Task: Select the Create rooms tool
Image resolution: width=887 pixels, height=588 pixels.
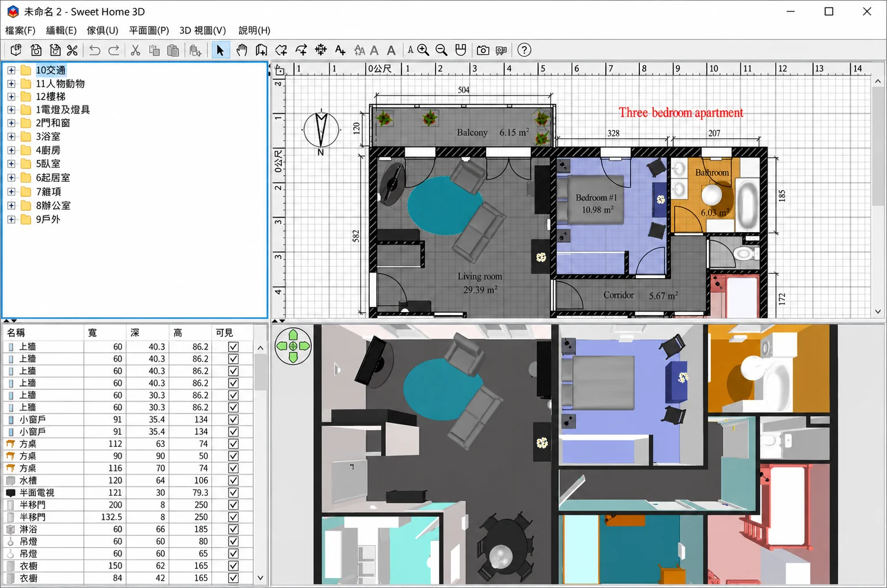Action: click(281, 50)
